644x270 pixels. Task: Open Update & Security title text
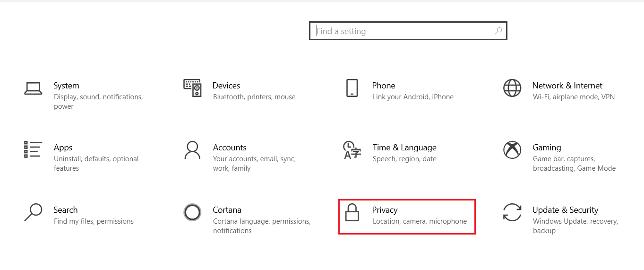(565, 210)
